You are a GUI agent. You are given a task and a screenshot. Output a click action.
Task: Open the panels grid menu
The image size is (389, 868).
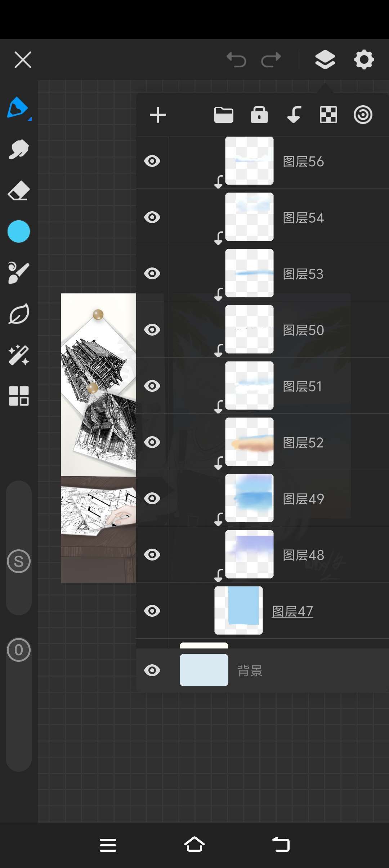coord(18,396)
